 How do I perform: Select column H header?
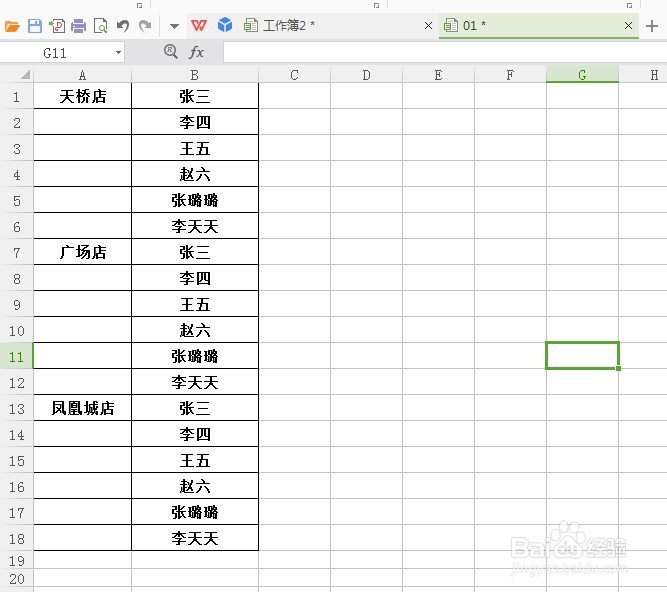click(x=643, y=75)
